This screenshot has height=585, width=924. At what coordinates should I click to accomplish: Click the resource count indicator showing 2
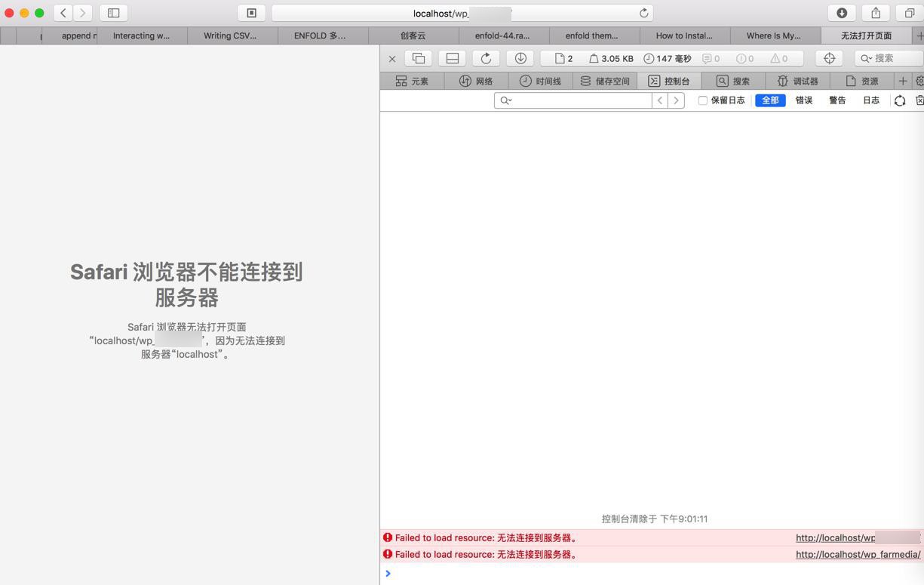563,58
